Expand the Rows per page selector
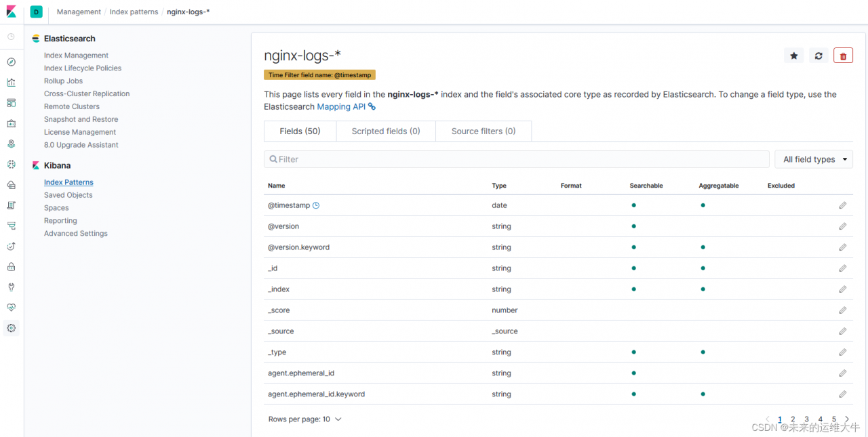This screenshot has width=868, height=437. pyautogui.click(x=305, y=419)
